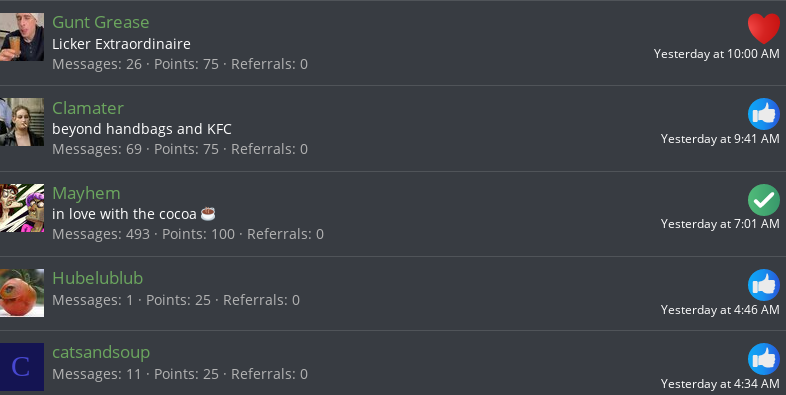The height and width of the screenshot is (395, 786).
Task: View Mayhem's cartoon avatar
Action: 22,208
